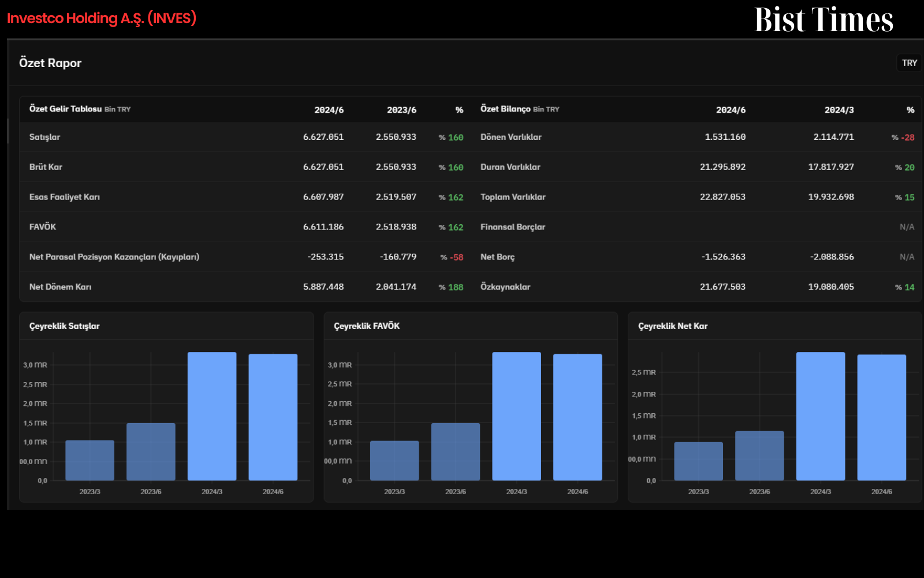Click the Finansal Borçlar label
Viewport: 924px width, 578px height.
click(513, 227)
